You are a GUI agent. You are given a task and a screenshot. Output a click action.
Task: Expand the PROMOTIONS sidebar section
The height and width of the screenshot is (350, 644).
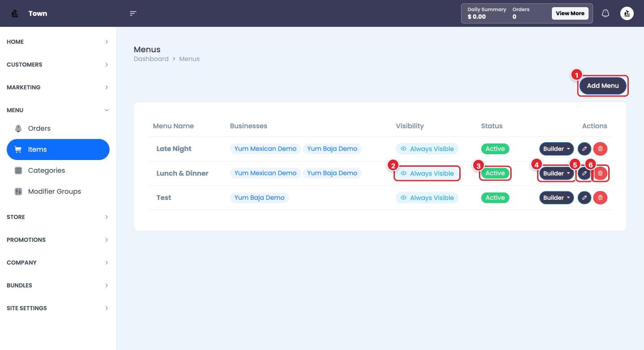(x=58, y=240)
